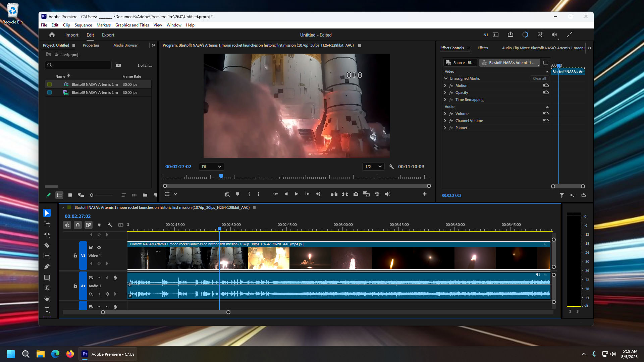Image resolution: width=644 pixels, height=362 pixels.
Task: Toggle lock on Video 1 track
Action: pyautogui.click(x=75, y=255)
